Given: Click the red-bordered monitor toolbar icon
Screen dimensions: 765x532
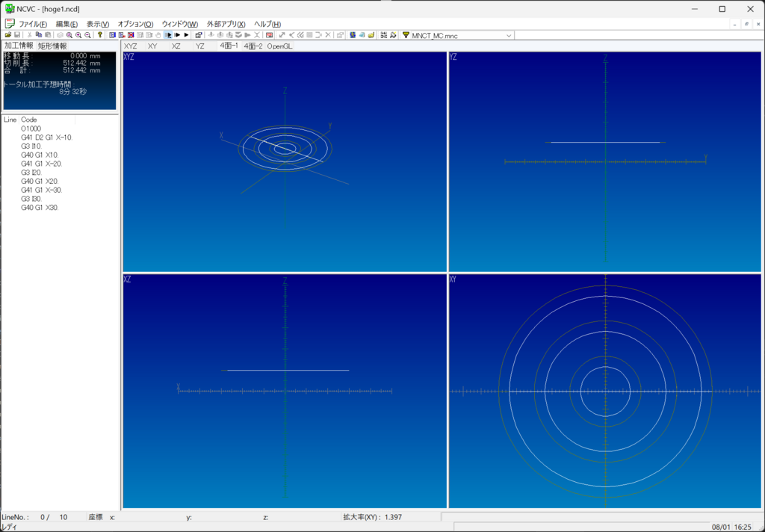Looking at the screenshot, I should pyautogui.click(x=269, y=35).
